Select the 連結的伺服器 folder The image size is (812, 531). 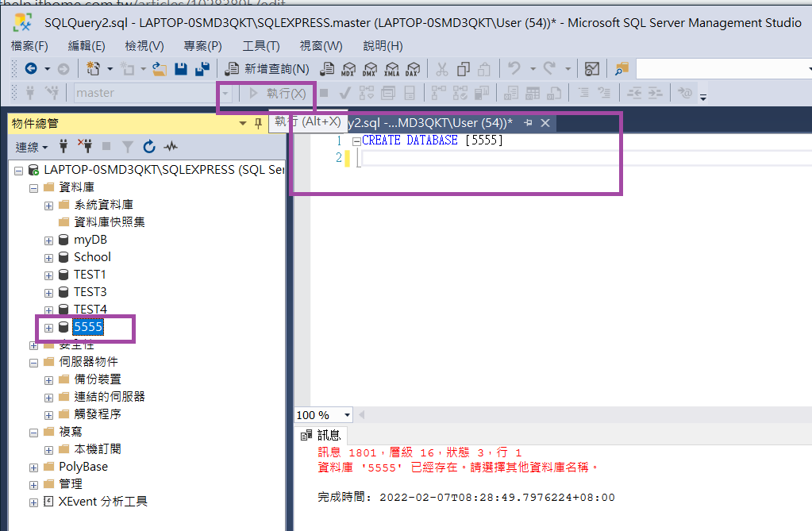click(110, 397)
